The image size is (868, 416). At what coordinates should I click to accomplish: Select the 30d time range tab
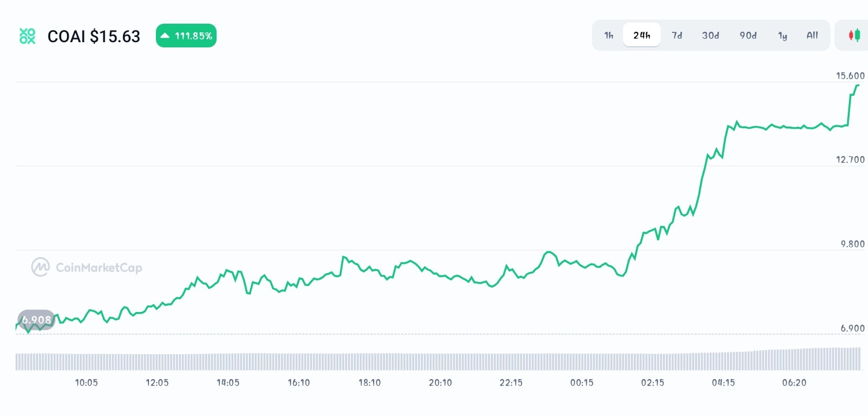click(x=710, y=35)
